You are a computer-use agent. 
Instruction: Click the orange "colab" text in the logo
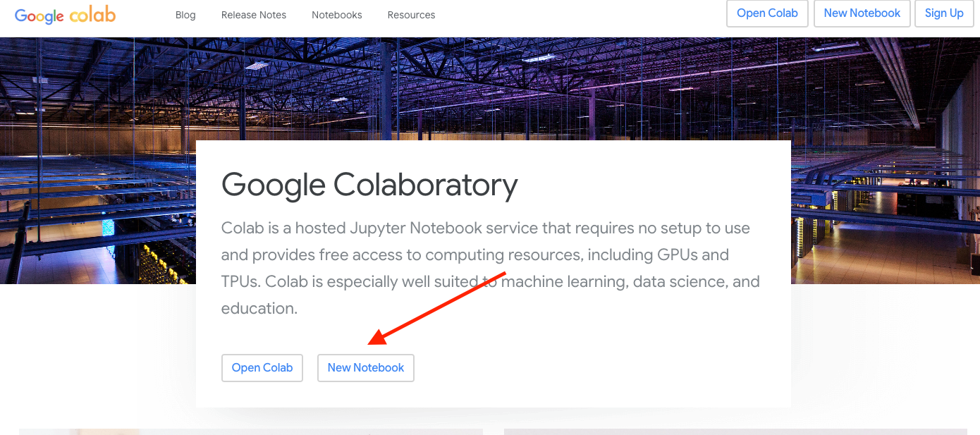click(x=92, y=14)
